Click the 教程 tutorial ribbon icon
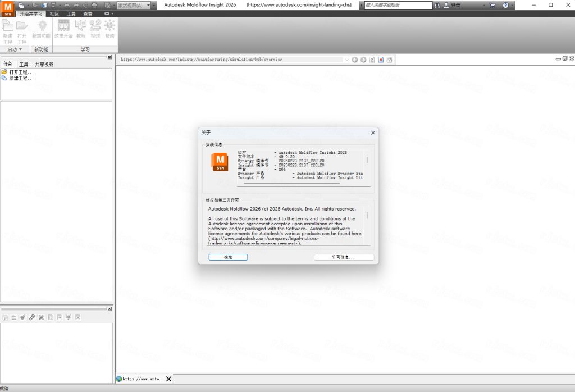 point(81,28)
